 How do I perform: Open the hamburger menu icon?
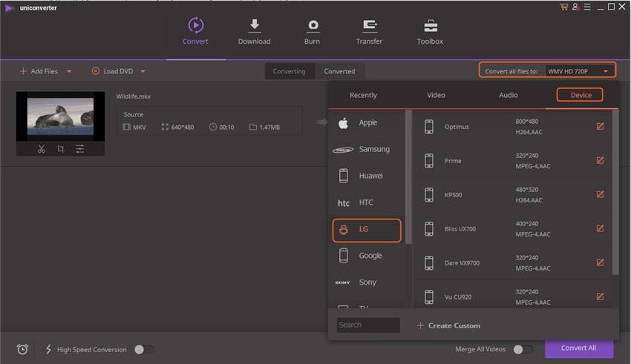(x=587, y=7)
